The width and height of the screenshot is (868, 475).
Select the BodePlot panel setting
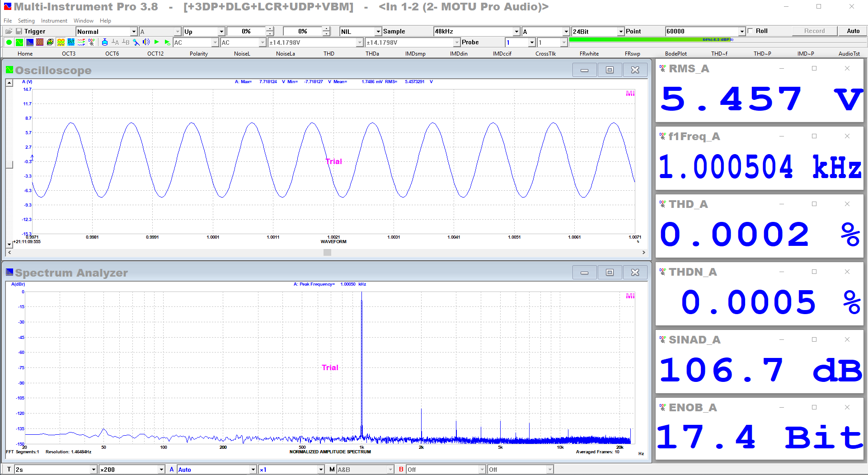pyautogui.click(x=676, y=53)
